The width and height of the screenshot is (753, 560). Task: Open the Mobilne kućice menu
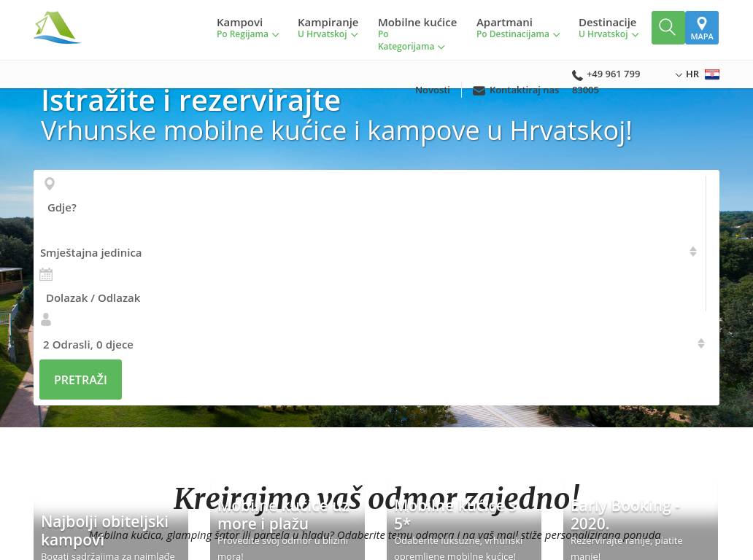click(x=417, y=34)
